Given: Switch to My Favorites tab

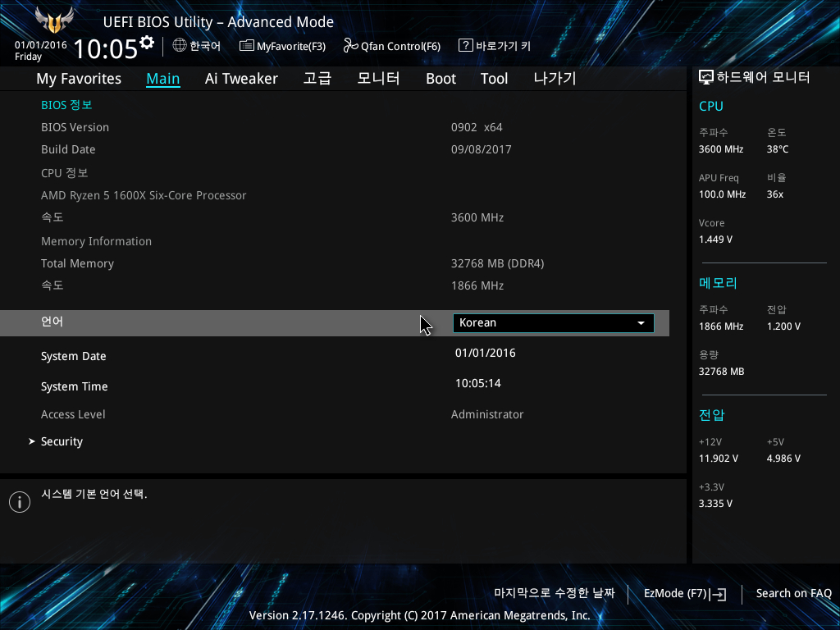Looking at the screenshot, I should tap(79, 79).
